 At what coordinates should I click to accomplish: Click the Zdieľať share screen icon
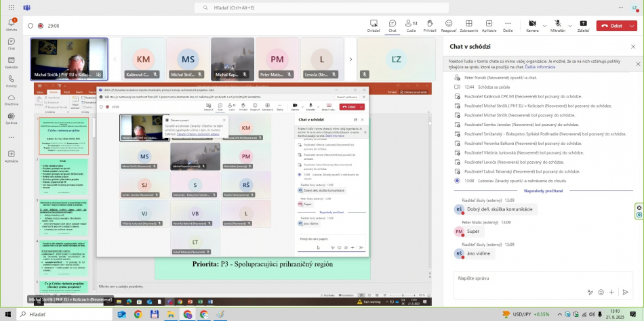point(583,24)
